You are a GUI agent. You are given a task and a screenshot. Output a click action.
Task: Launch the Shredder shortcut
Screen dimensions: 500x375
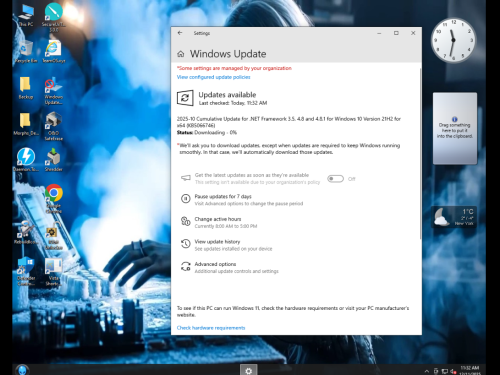[54, 159]
